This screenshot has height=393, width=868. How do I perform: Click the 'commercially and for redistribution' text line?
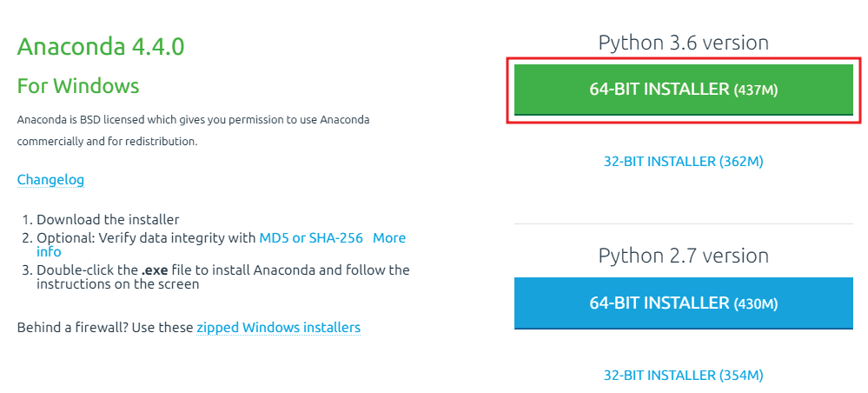coord(107,141)
